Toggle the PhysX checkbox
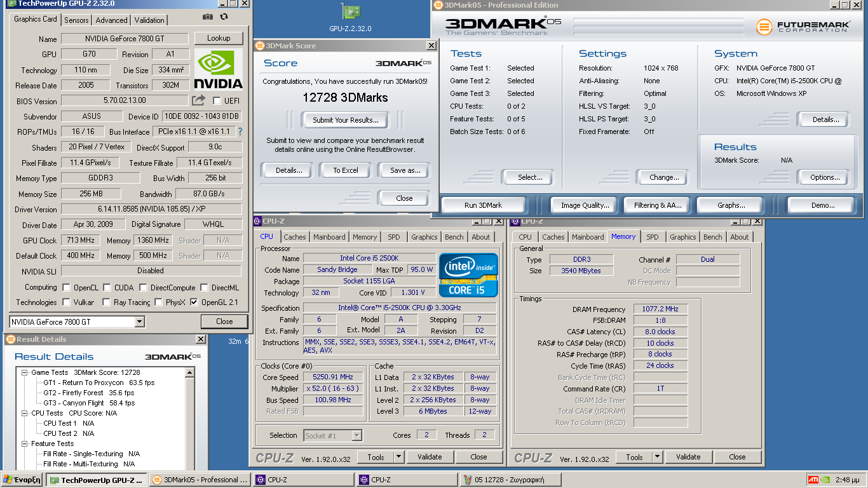868x488 pixels. [x=158, y=302]
